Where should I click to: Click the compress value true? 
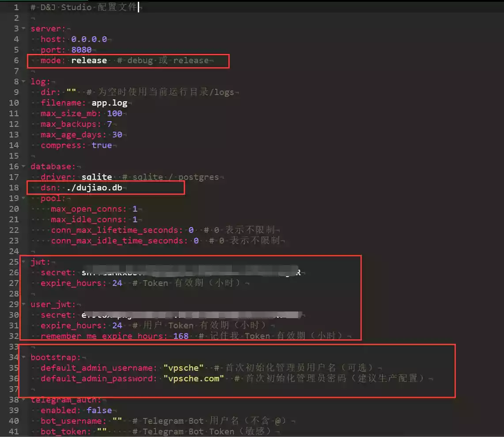pos(102,145)
